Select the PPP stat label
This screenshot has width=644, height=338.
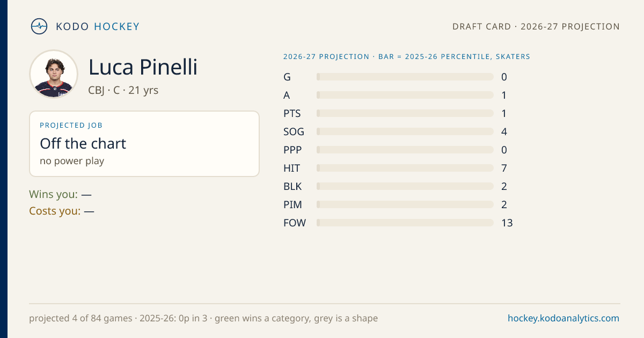292,150
